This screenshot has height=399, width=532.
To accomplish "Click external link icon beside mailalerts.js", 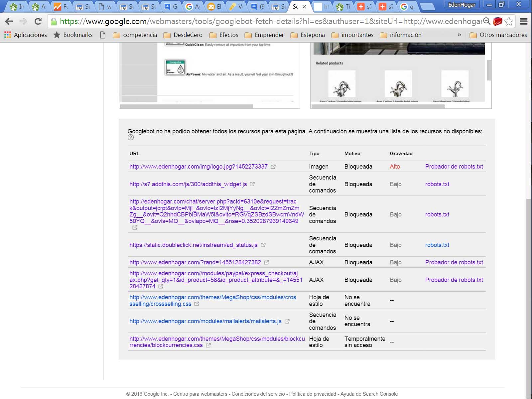I will [287, 322].
